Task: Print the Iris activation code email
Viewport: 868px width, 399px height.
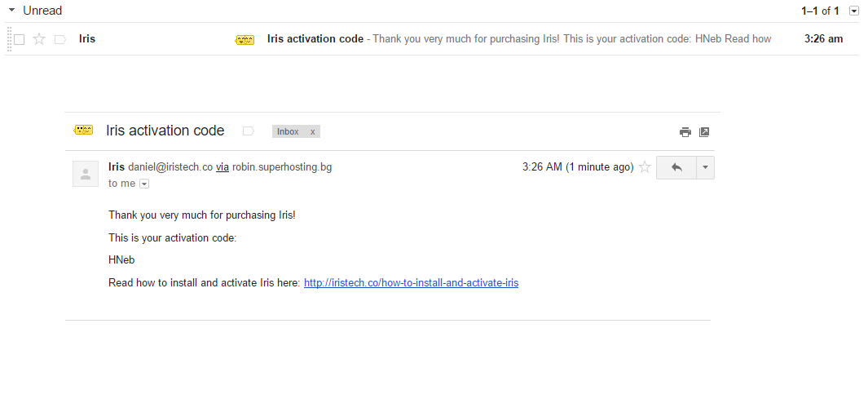Action: pyautogui.click(x=685, y=132)
